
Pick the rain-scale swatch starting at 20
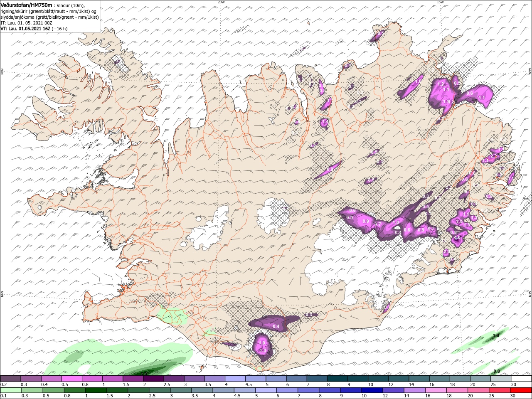pyautogui.click(x=479, y=390)
